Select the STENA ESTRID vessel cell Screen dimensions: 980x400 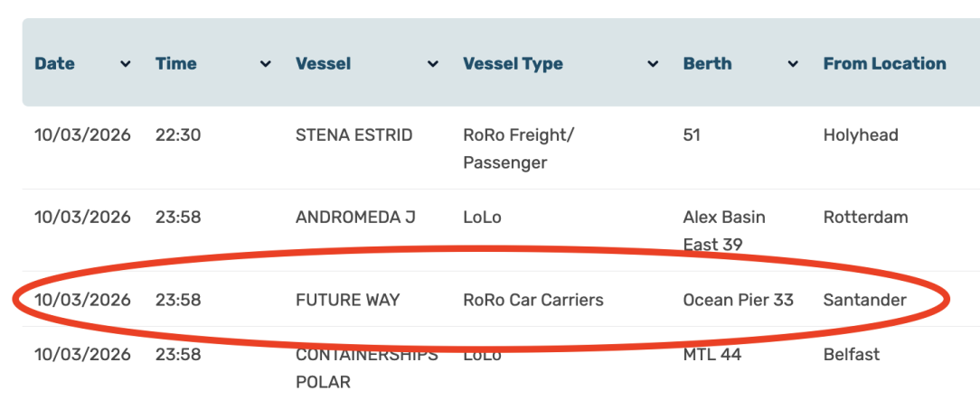(x=353, y=135)
